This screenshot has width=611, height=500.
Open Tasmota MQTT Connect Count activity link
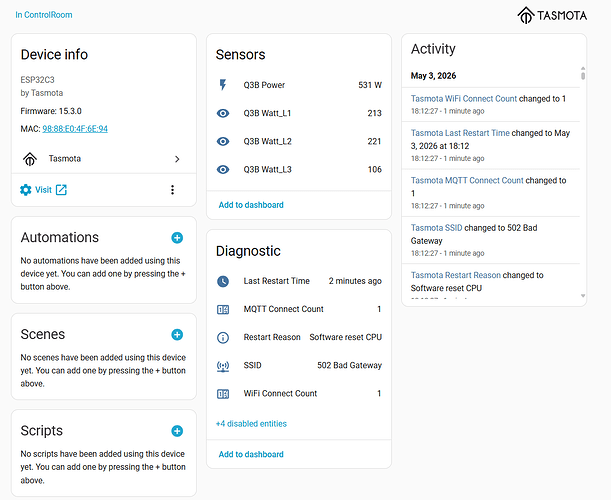(467, 180)
